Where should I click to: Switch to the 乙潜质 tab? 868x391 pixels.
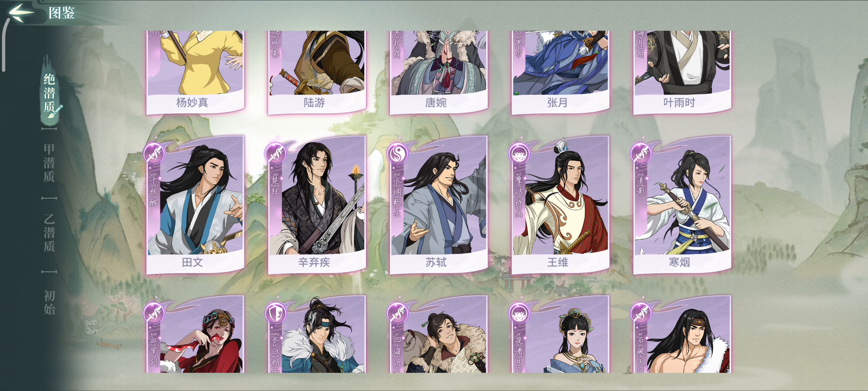tap(49, 233)
